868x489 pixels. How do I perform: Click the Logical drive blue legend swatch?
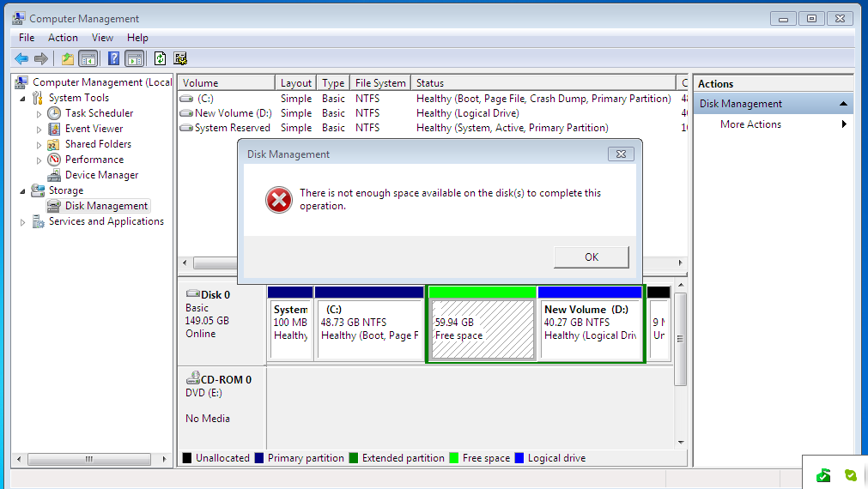tap(519, 458)
